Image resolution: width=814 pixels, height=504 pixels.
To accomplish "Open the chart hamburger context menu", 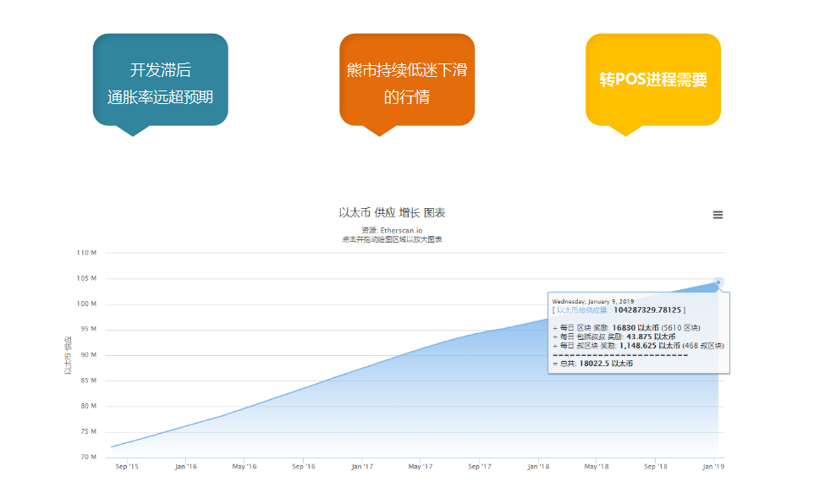I will (718, 215).
